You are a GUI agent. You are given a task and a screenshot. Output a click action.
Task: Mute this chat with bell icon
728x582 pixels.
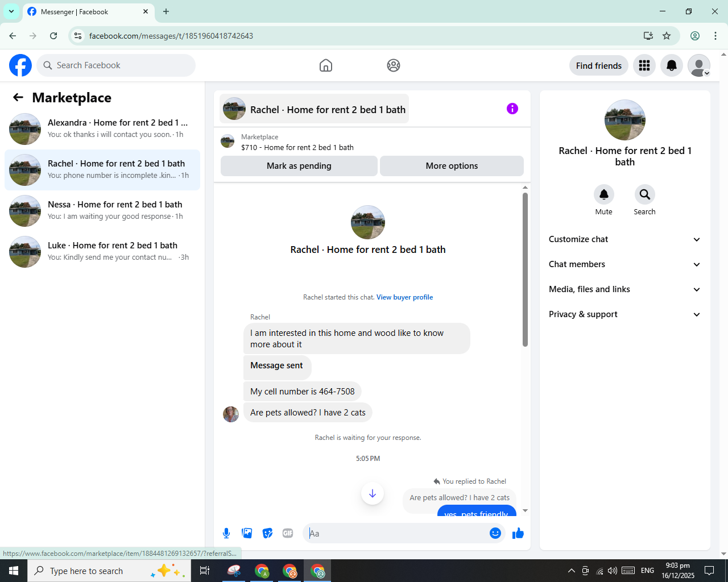point(604,194)
